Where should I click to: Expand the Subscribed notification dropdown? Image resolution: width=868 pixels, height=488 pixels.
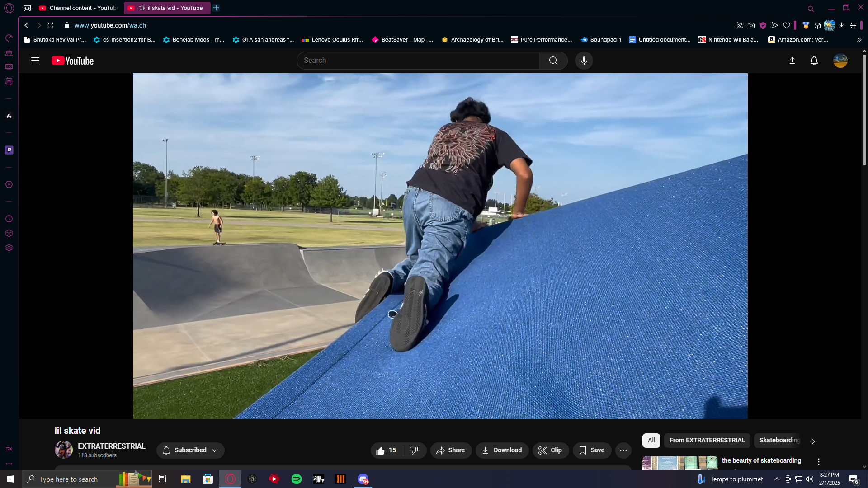190,450
